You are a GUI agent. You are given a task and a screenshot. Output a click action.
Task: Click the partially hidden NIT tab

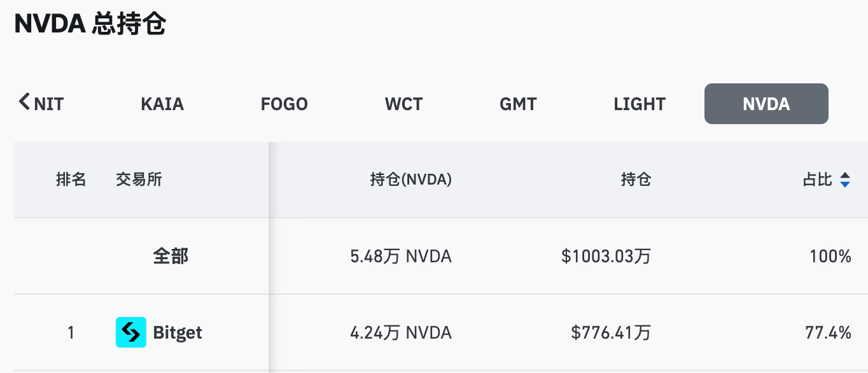[49, 104]
